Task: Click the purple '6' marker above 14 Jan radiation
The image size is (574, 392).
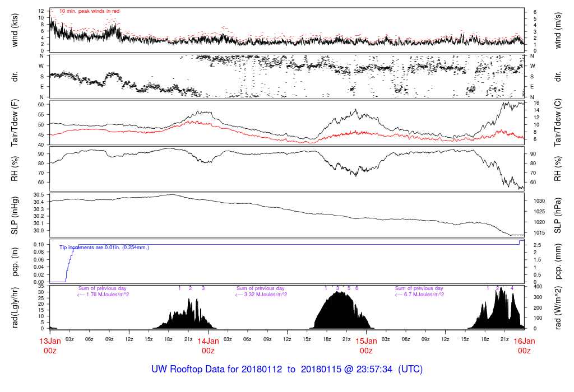Action: coord(357,288)
